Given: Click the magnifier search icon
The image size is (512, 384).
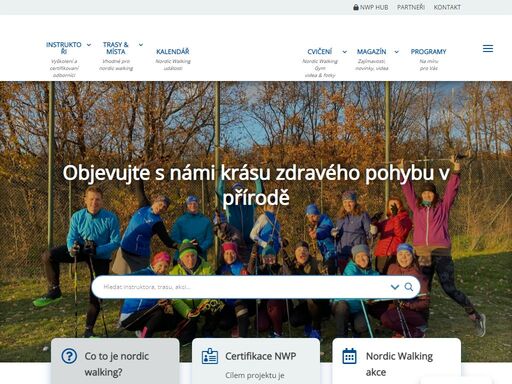Looking at the screenshot, I should tap(409, 287).
